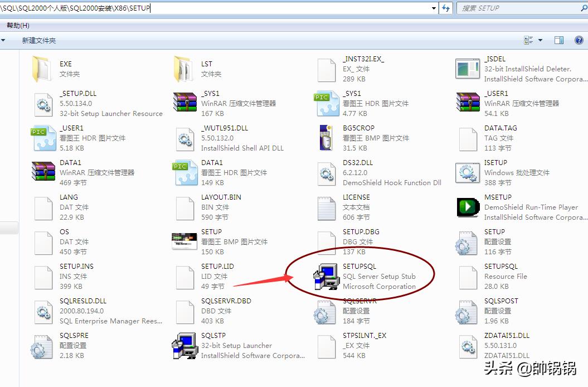Open the DATA1 WinRAR archive
588x387 pixels.
(x=43, y=172)
